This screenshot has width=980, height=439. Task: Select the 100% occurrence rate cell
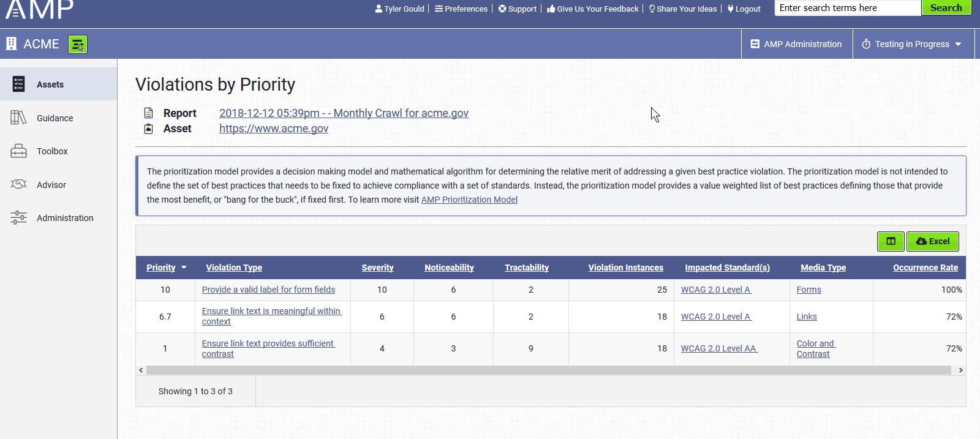click(919, 290)
